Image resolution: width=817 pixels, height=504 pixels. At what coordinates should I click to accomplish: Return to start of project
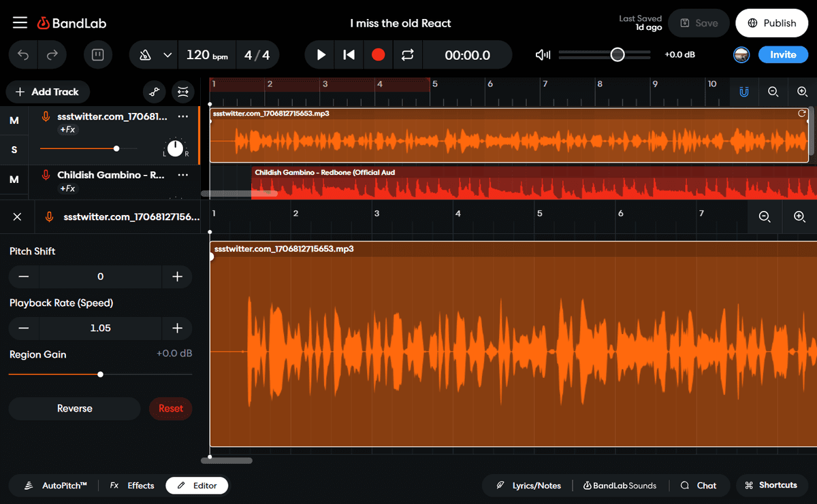(349, 55)
